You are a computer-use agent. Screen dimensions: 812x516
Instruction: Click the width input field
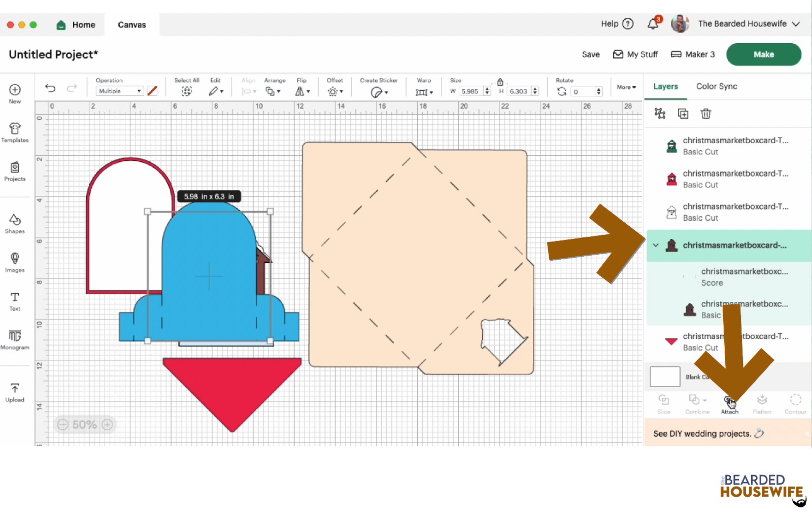coord(471,91)
